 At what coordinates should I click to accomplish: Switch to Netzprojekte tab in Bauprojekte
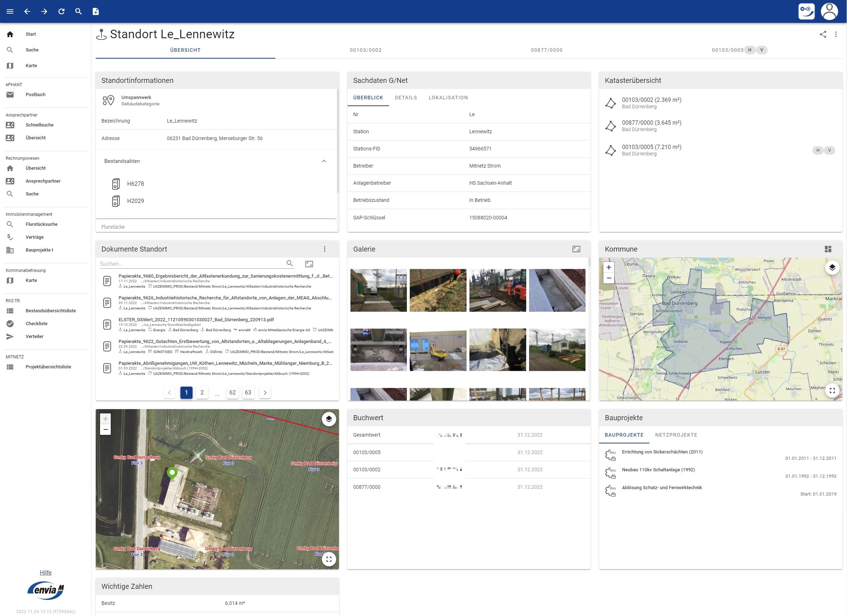(676, 435)
